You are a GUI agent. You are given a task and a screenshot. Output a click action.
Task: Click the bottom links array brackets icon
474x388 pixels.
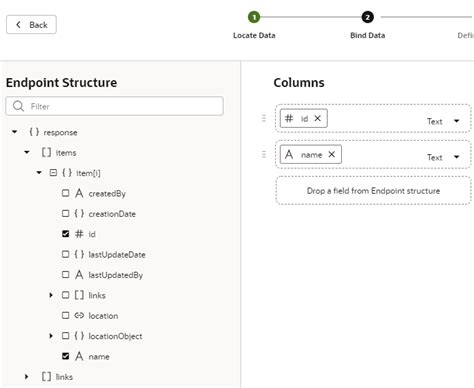tap(46, 377)
